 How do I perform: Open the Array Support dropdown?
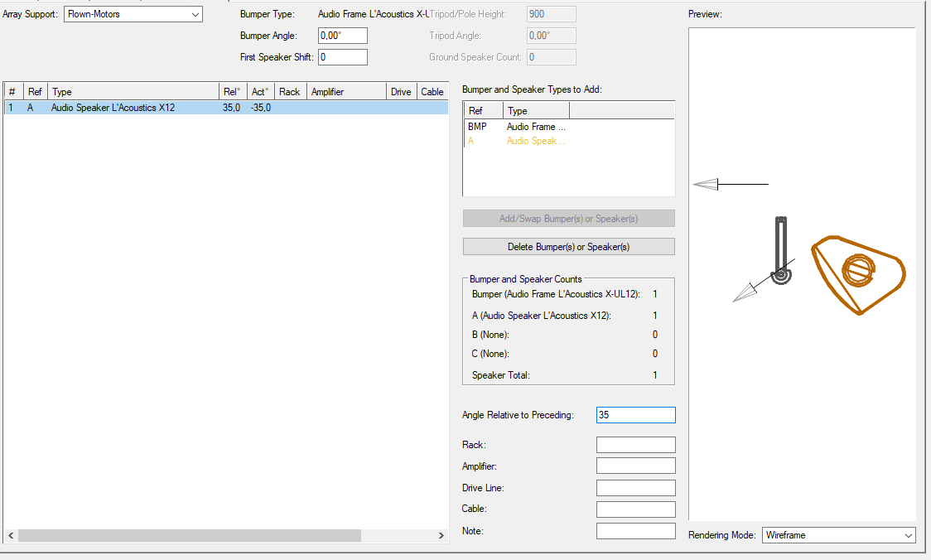point(133,15)
